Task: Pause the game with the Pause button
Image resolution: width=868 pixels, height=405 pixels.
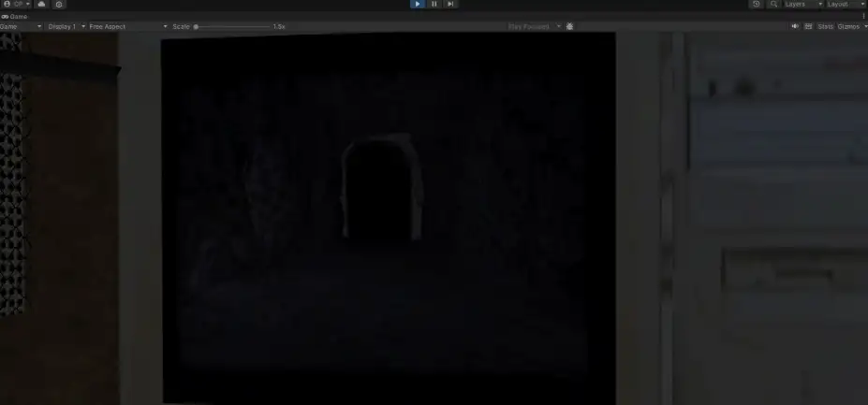Action: tap(434, 4)
